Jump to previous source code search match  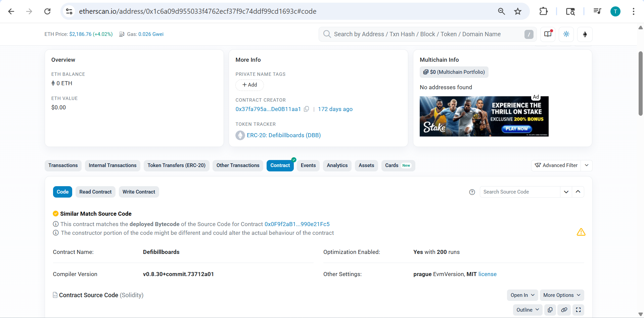[x=578, y=192]
